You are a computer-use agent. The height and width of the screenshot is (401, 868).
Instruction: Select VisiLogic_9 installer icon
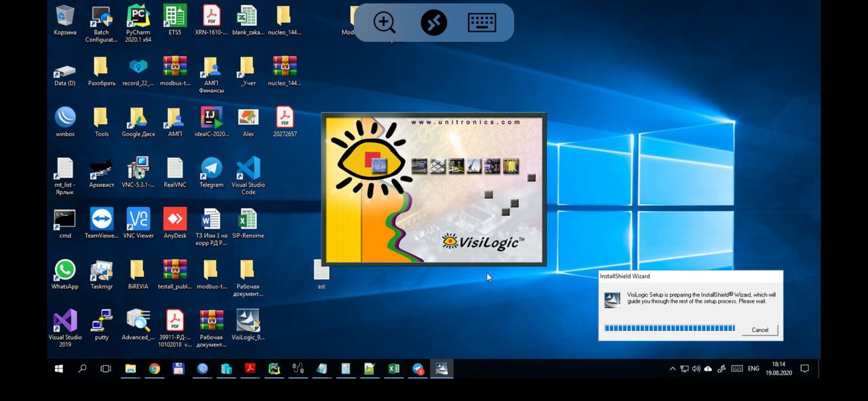[248, 325]
